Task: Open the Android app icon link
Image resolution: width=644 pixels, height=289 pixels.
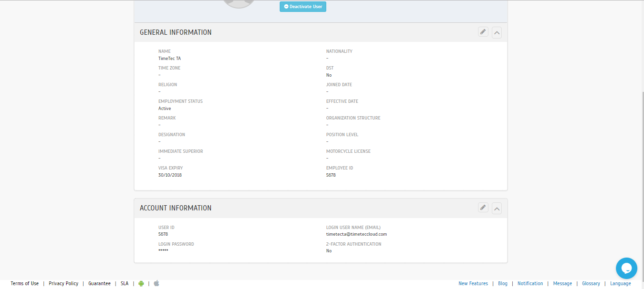Action: pyautogui.click(x=141, y=283)
